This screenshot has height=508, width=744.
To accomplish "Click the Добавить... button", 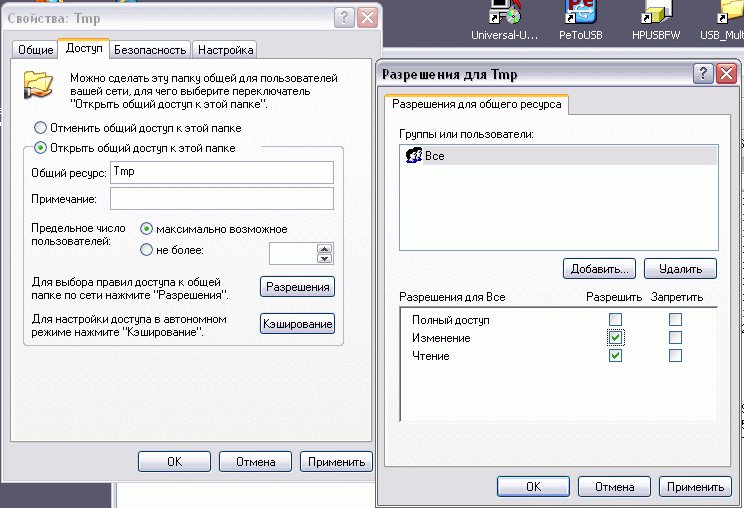I will pos(599,269).
